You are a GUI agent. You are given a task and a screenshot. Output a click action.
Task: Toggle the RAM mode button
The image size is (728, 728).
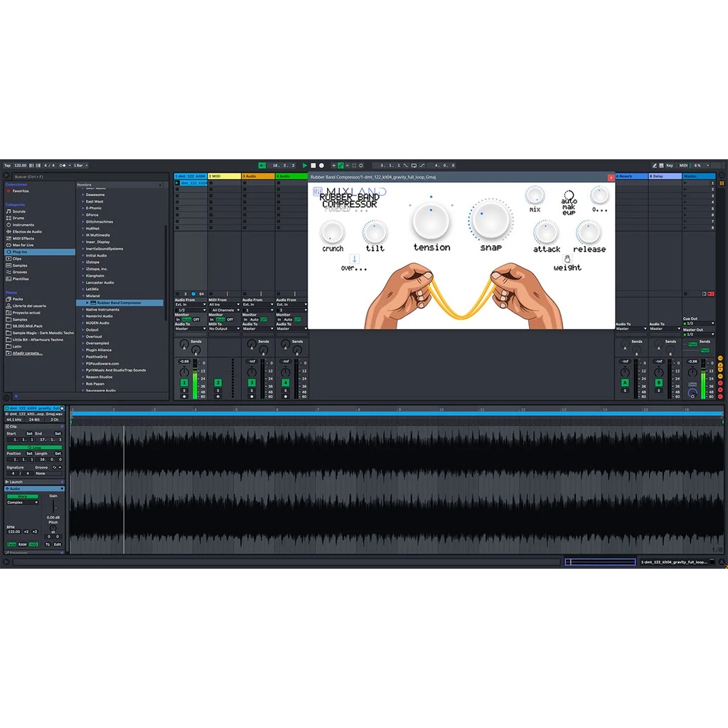22,544
